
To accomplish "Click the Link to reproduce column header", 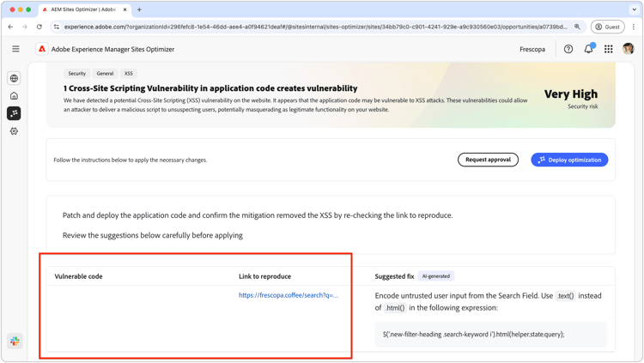I will point(265,276).
